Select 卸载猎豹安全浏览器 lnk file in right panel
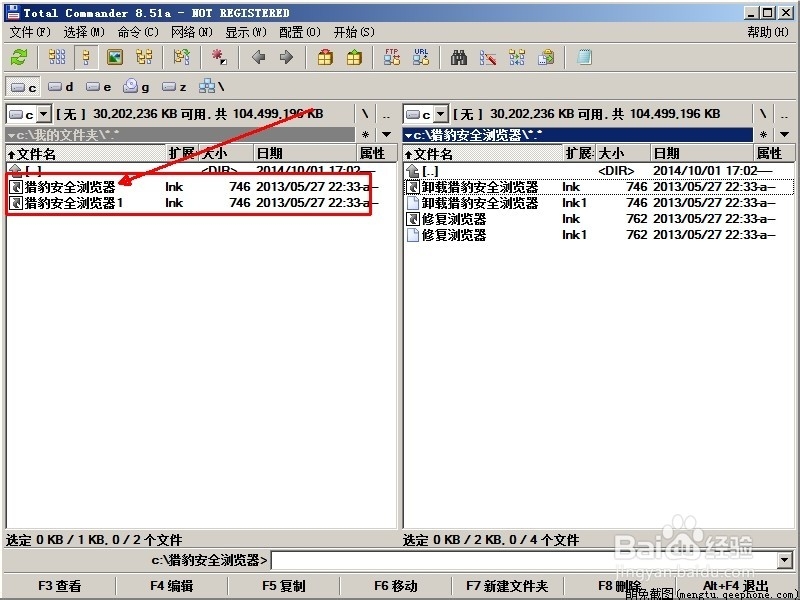Screen dimensions: 800x600 click(x=598, y=187)
